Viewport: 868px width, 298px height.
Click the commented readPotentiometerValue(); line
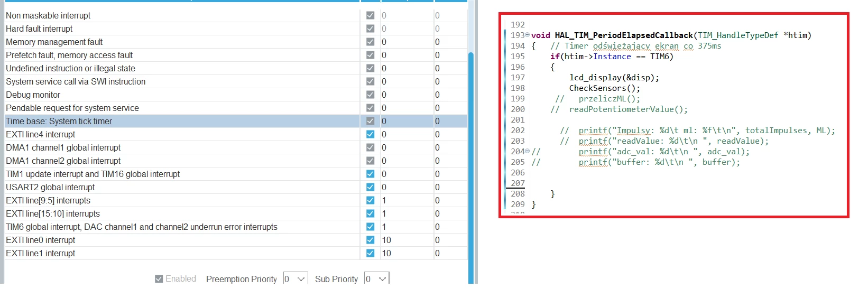click(x=619, y=109)
